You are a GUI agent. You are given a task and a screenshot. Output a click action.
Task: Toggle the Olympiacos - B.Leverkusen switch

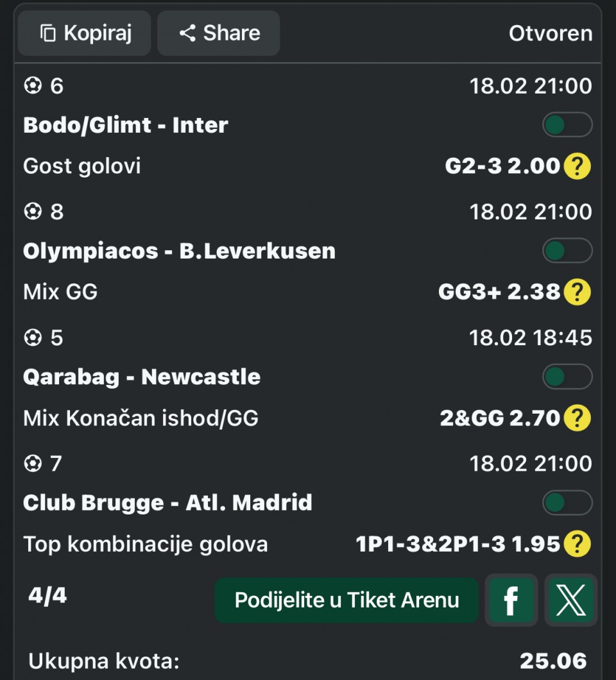point(567,251)
